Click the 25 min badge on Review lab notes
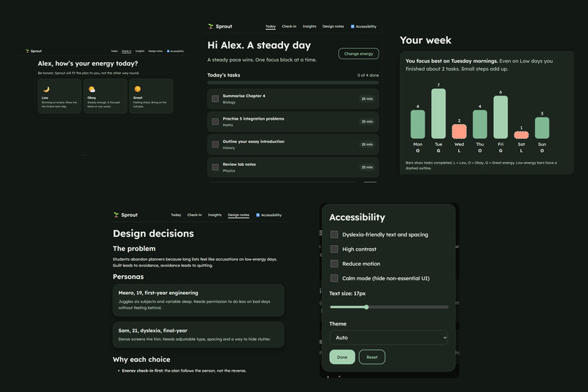The image size is (588, 392). [x=367, y=167]
